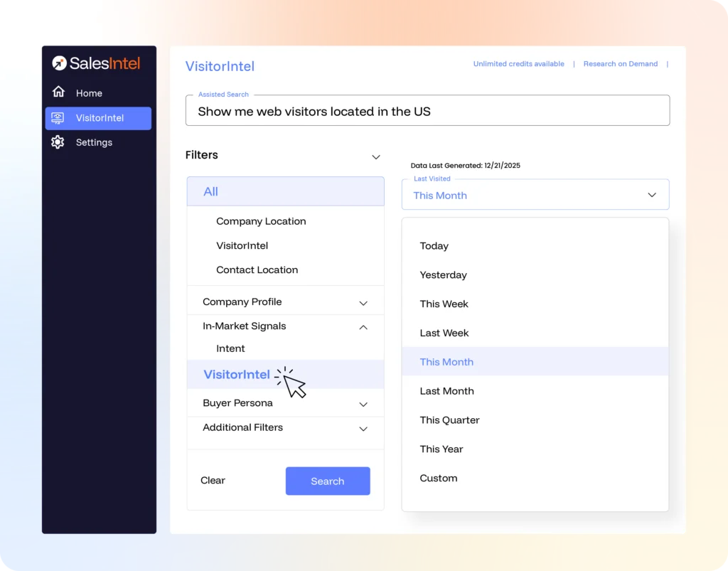Click the Home house icon in sidebar
This screenshot has width=728, height=571.
(x=58, y=92)
